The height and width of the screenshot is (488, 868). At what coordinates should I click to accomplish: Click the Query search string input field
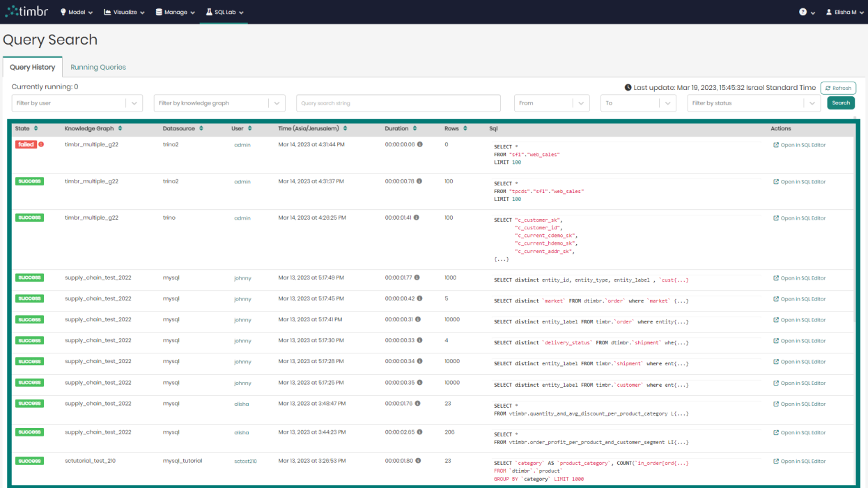pyautogui.click(x=398, y=102)
